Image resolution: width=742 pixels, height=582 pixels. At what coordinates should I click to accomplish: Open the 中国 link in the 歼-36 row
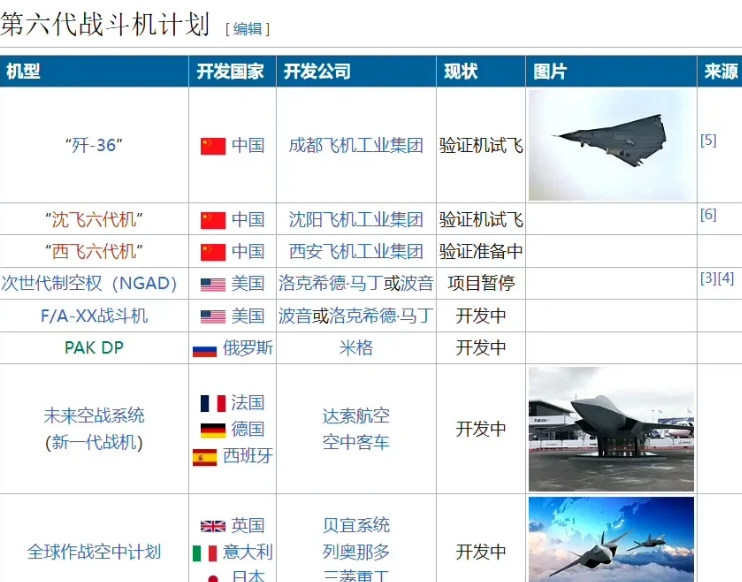(247, 145)
